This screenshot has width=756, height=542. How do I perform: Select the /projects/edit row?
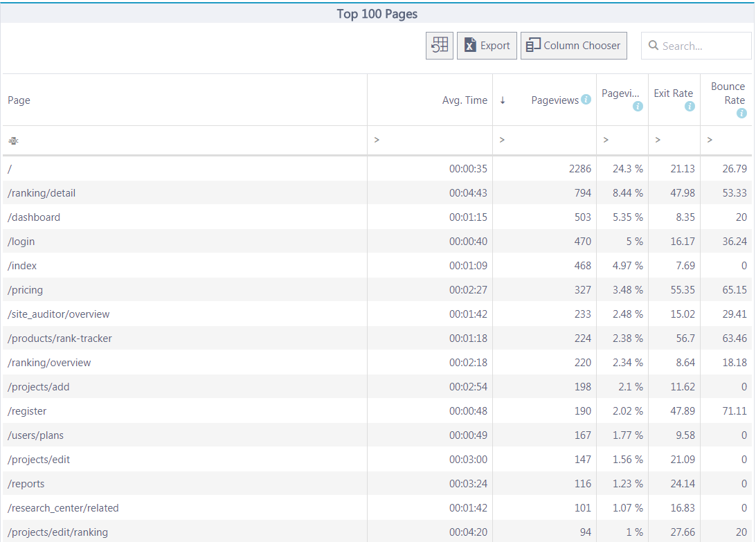377,460
